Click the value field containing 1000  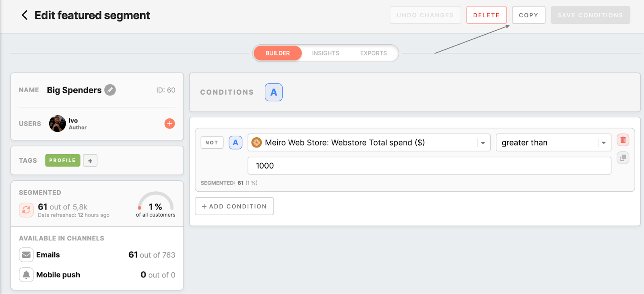pyautogui.click(x=429, y=166)
